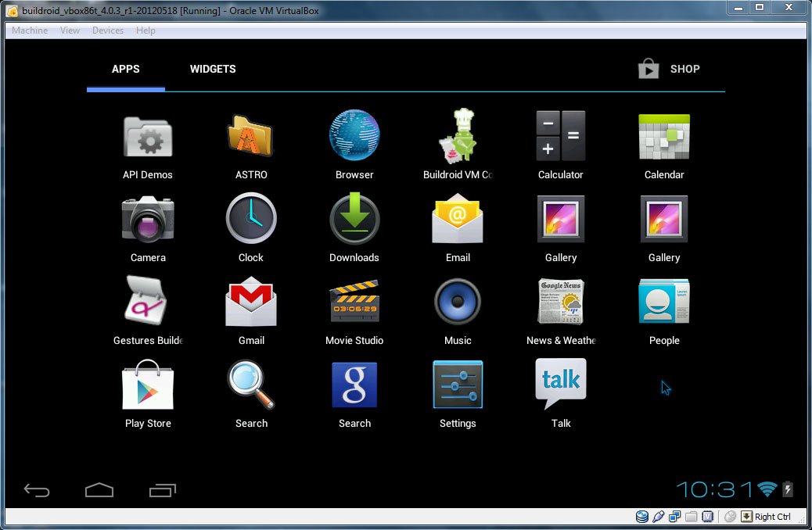Open the Devices menu in VirtualBox
Screen dimensions: 812x530
108,30
